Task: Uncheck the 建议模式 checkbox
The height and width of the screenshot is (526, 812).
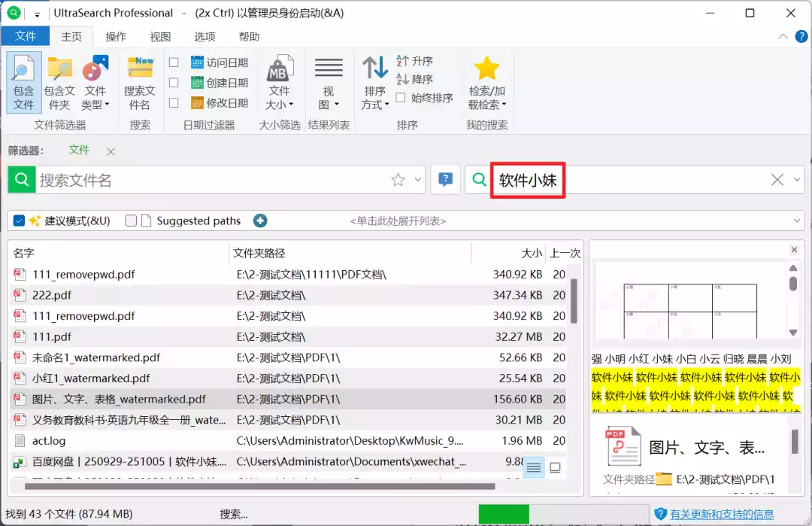Action: point(20,220)
